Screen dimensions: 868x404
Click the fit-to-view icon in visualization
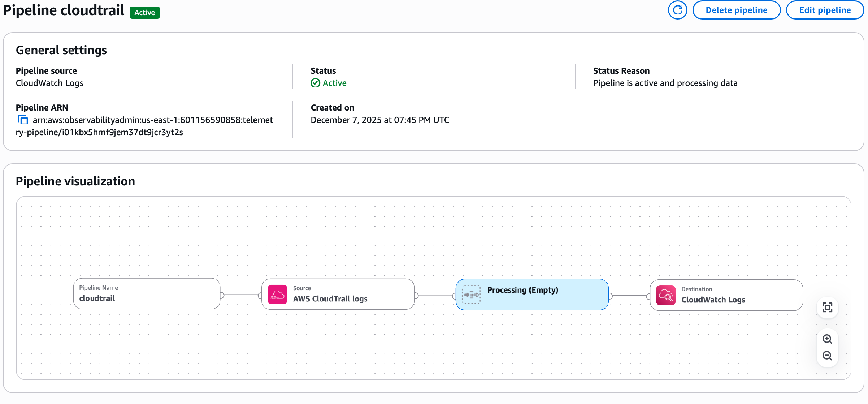click(827, 308)
